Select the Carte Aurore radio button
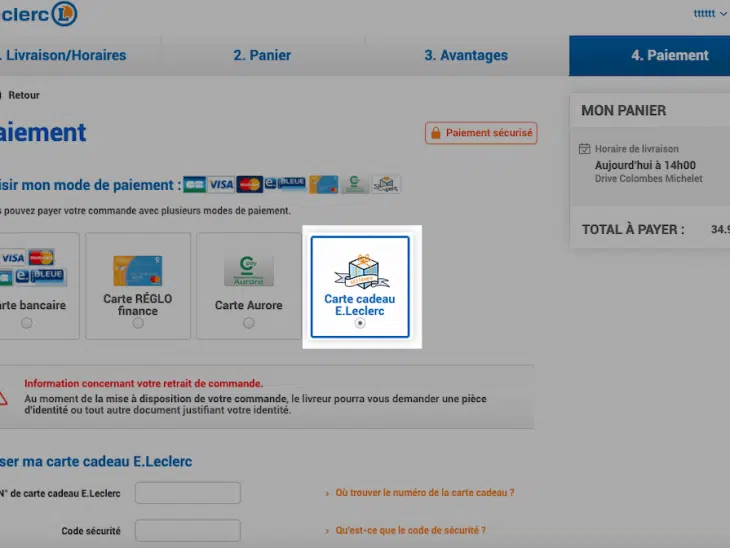The width and height of the screenshot is (730, 548). click(x=249, y=323)
